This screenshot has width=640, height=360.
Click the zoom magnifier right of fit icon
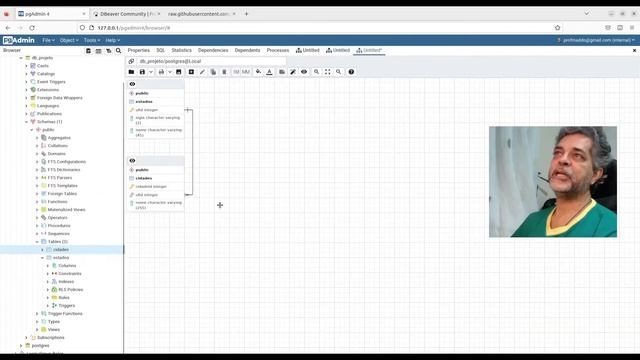click(338, 72)
